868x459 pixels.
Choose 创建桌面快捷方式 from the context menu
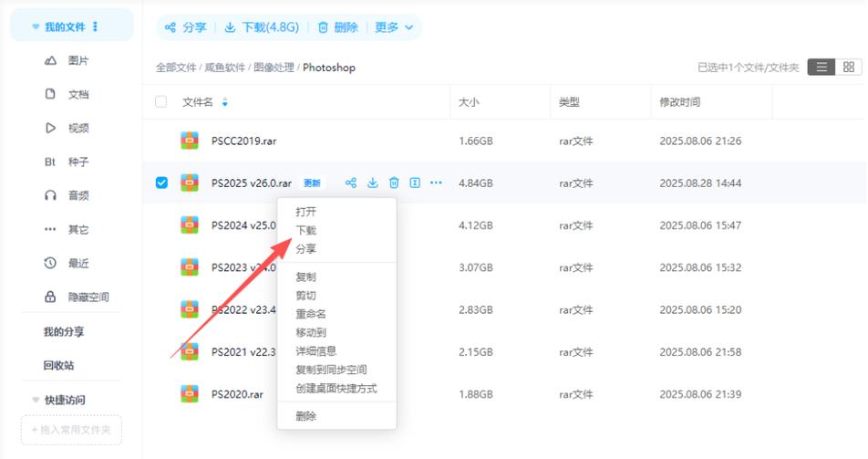pyautogui.click(x=336, y=388)
